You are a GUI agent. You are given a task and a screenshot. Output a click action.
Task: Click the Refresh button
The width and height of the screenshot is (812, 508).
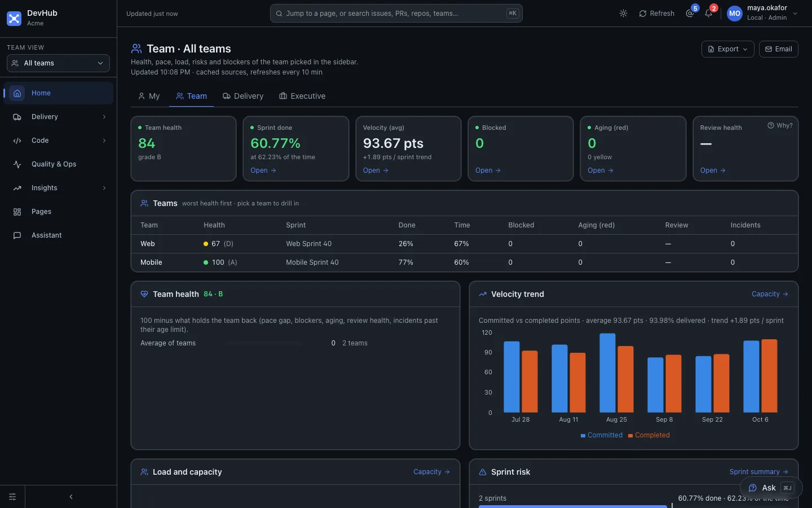click(656, 14)
